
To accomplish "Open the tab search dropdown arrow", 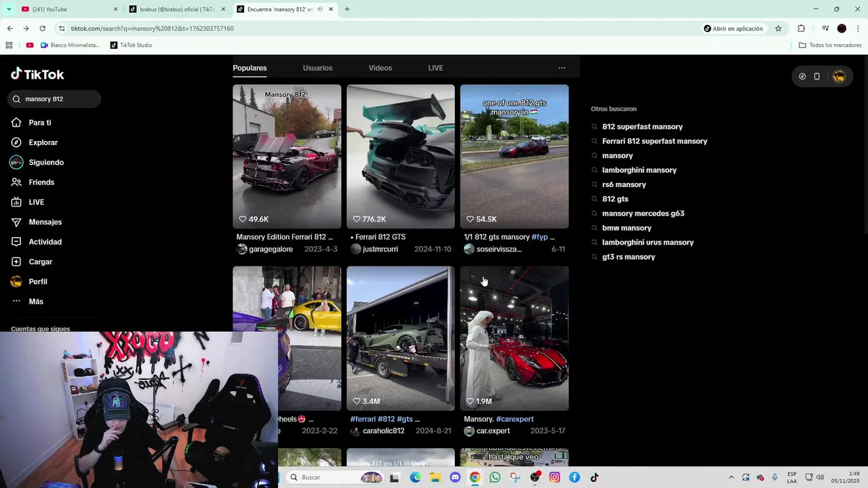I will [x=8, y=9].
